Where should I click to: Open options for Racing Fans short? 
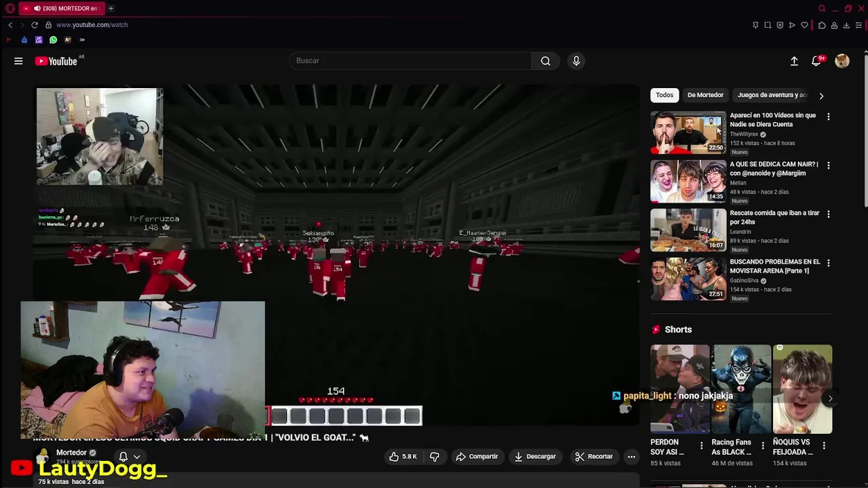point(763,446)
